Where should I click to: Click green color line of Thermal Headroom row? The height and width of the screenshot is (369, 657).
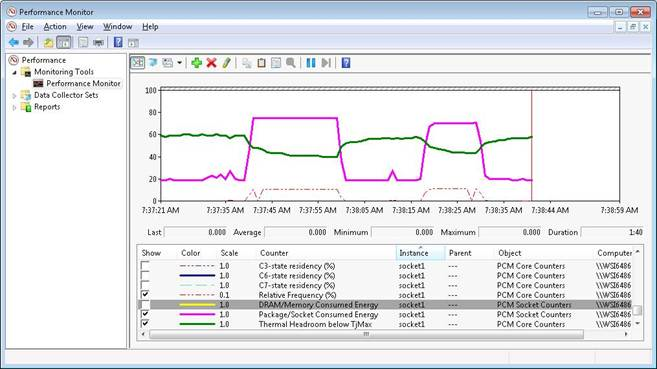pyautogui.click(x=197, y=324)
